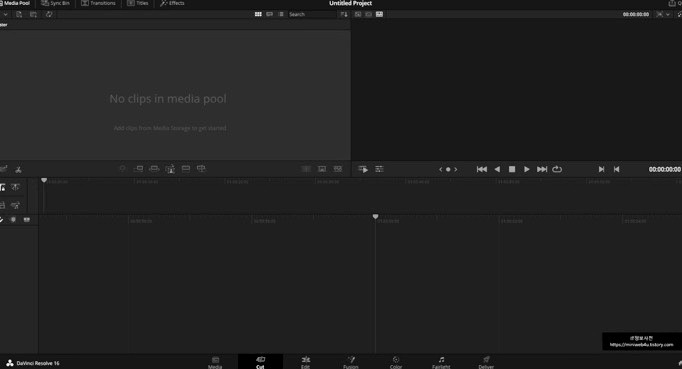
Task: Stop playback
Action: pos(512,169)
